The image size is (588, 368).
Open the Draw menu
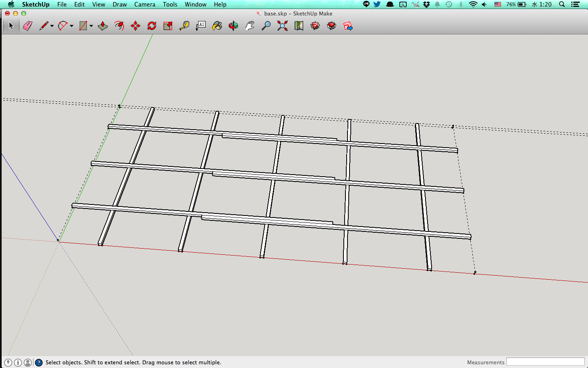[120, 4]
